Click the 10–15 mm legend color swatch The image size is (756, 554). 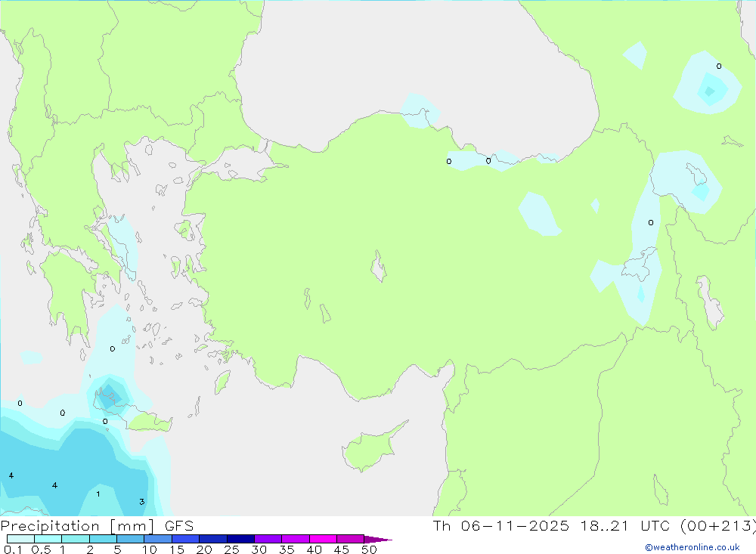(158, 539)
